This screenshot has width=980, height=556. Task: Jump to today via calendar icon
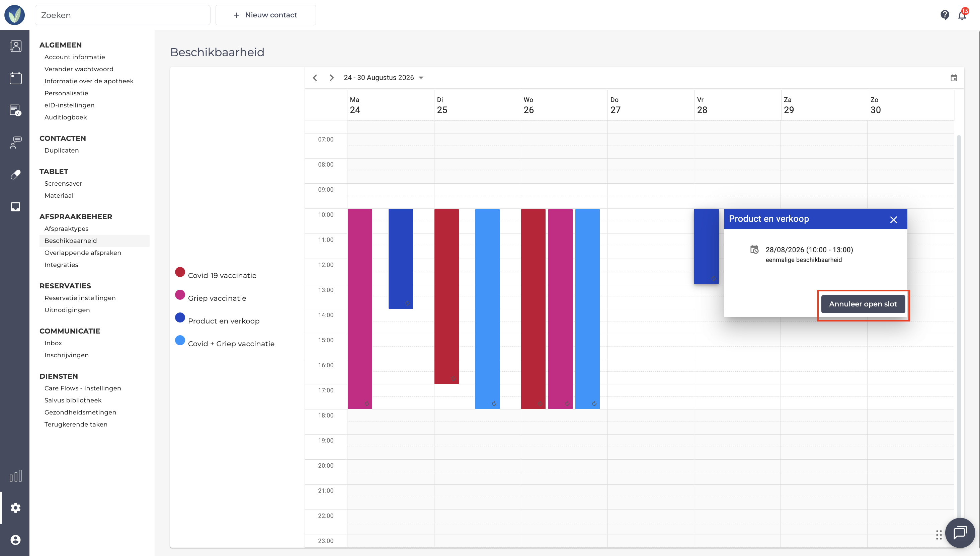coord(954,78)
